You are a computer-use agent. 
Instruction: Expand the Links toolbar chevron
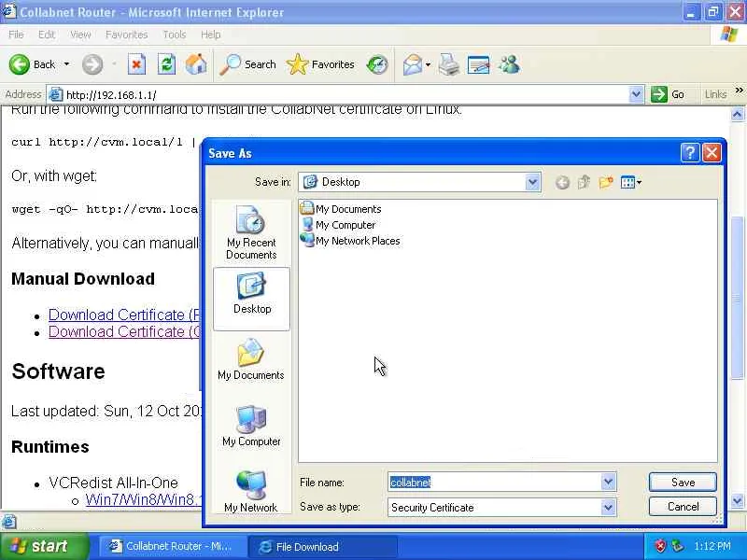pos(739,90)
